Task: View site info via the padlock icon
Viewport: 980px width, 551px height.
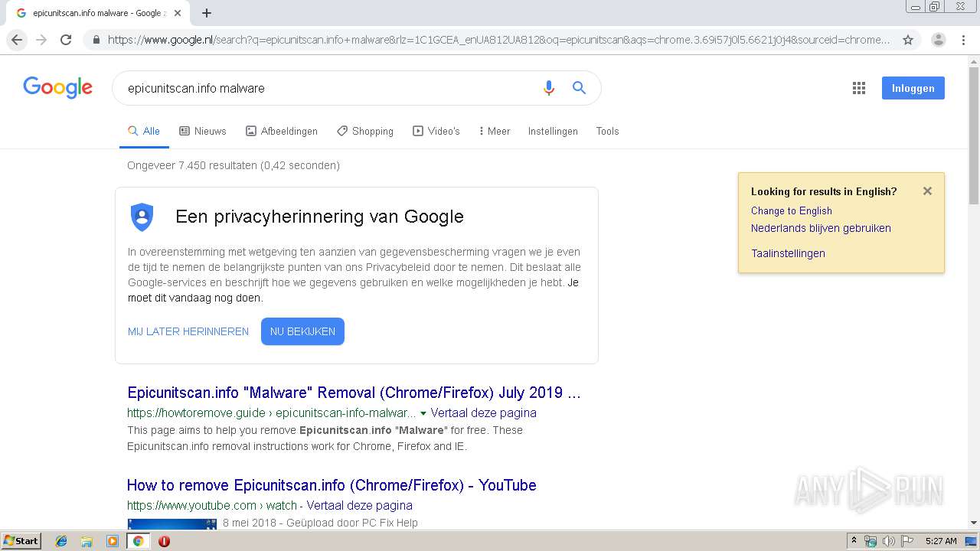Action: 96,40
